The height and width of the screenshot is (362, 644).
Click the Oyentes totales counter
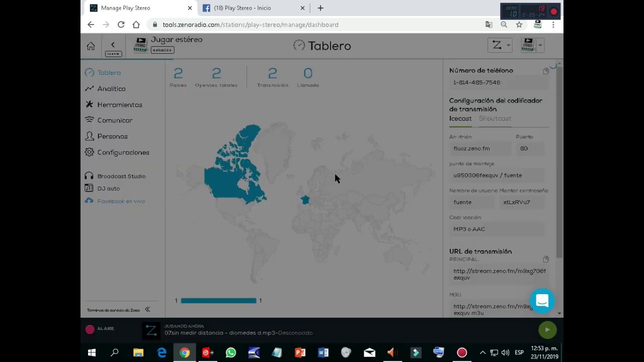pyautogui.click(x=216, y=77)
